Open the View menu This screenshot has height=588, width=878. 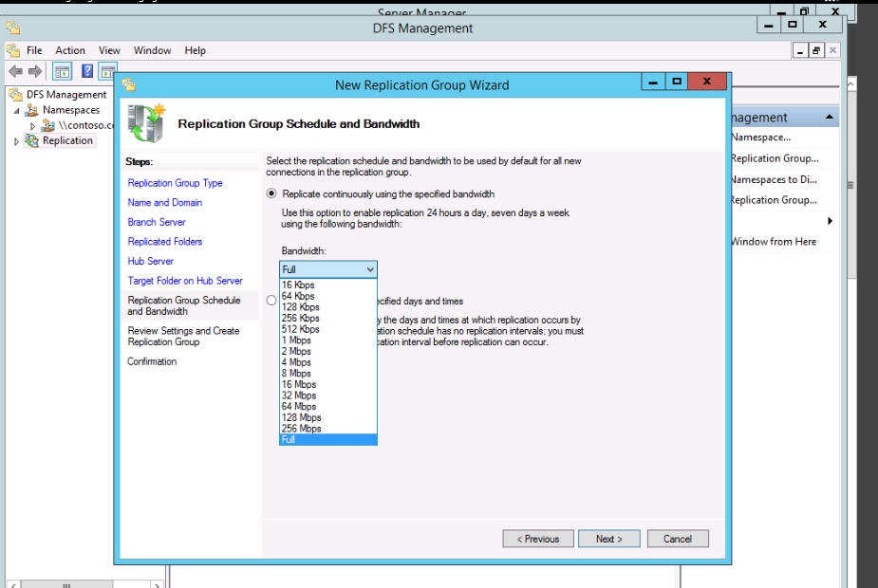coord(109,50)
